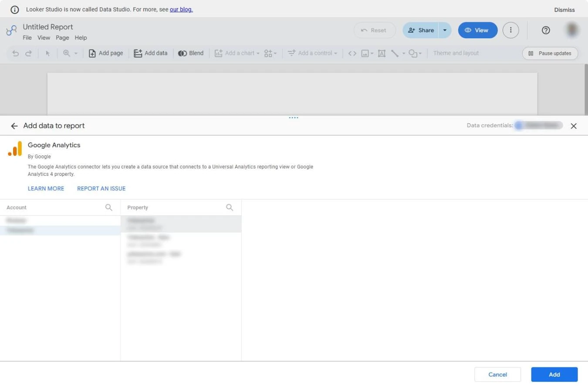Click the Cancel button

(497, 374)
